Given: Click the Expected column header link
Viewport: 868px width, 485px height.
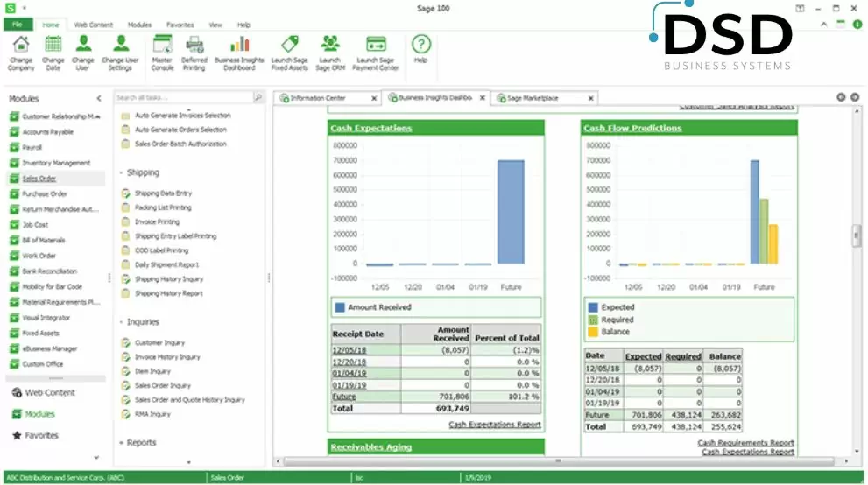Looking at the screenshot, I should click(643, 356).
